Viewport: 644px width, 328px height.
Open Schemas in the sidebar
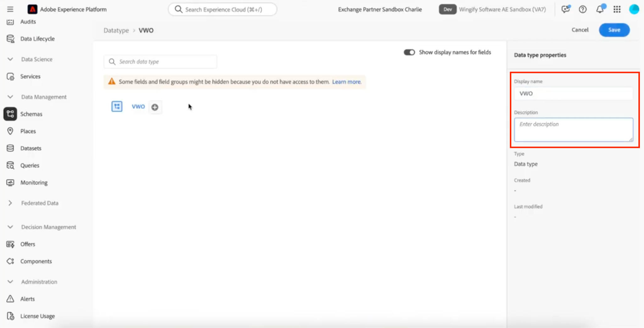coord(31,114)
